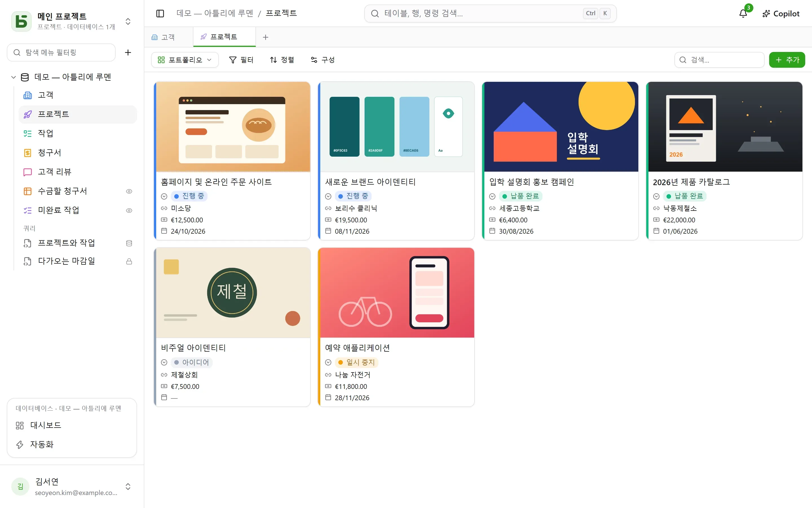The width and height of the screenshot is (812, 508).
Task: Toggle eye visibility for 미완료 작업
Action: pos(129,210)
